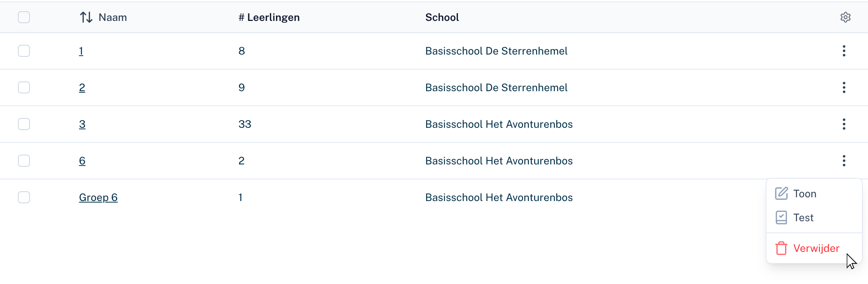868x284 pixels.
Task: Toggle the select-all checkbox in header
Action: 24,17
